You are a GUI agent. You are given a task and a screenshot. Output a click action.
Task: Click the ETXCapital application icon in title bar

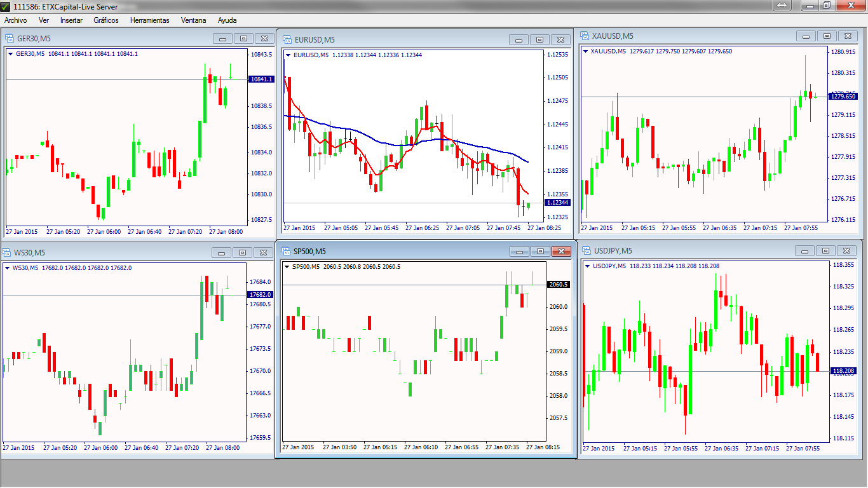coord(6,6)
